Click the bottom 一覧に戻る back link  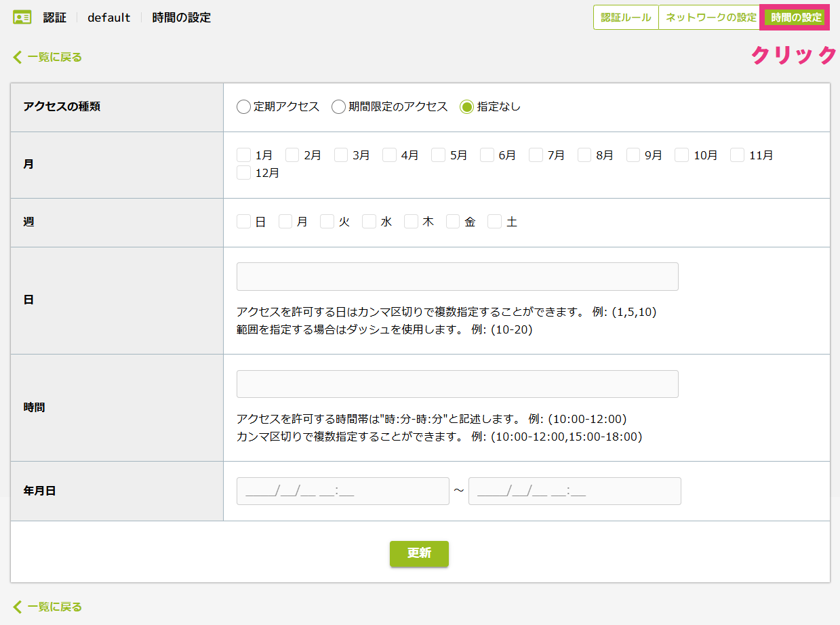point(47,607)
